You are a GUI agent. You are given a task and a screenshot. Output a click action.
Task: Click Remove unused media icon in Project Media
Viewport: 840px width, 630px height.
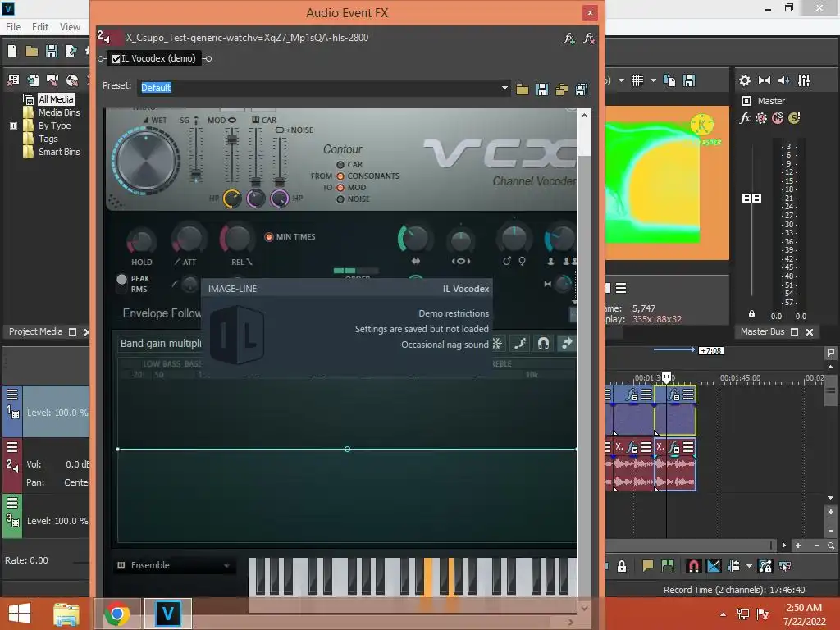[13, 80]
